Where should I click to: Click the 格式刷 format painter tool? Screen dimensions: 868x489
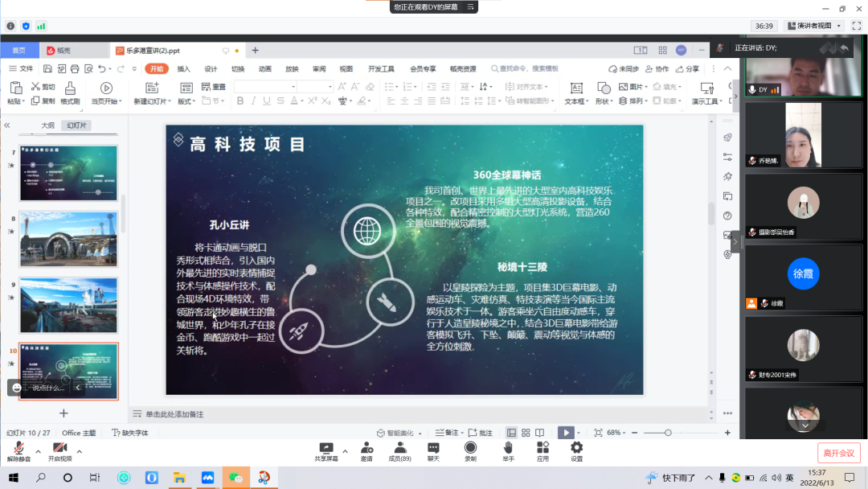click(70, 93)
